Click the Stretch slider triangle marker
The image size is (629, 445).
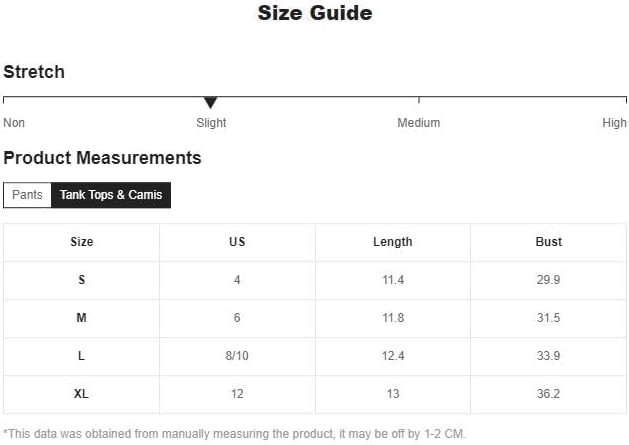(x=210, y=102)
